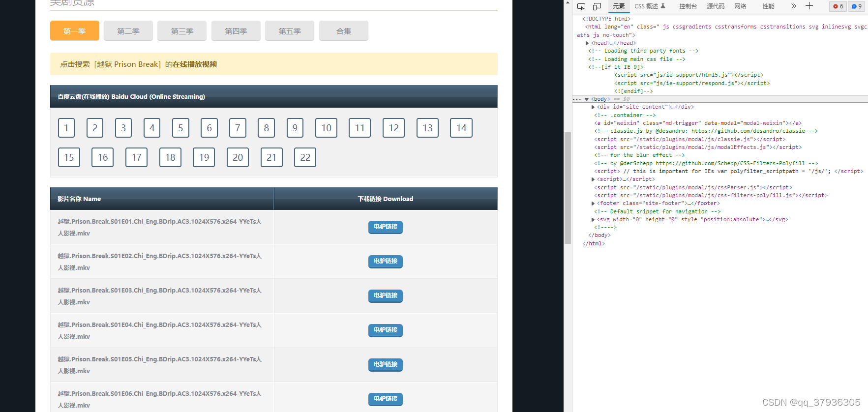Open Baidu Cloud episode 7
Viewport: 868px width, 412px height.
coord(238,128)
